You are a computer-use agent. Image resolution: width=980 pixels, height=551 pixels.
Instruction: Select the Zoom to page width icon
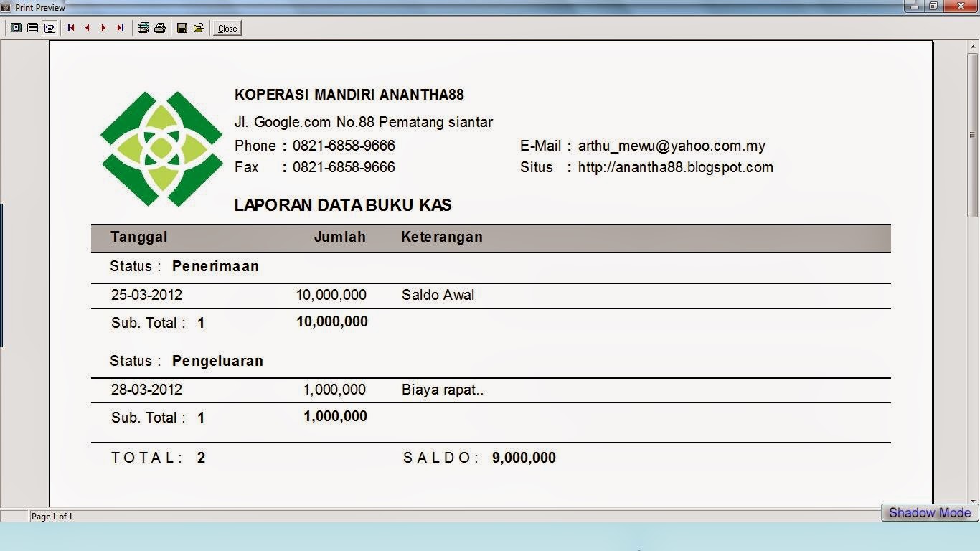[x=50, y=28]
